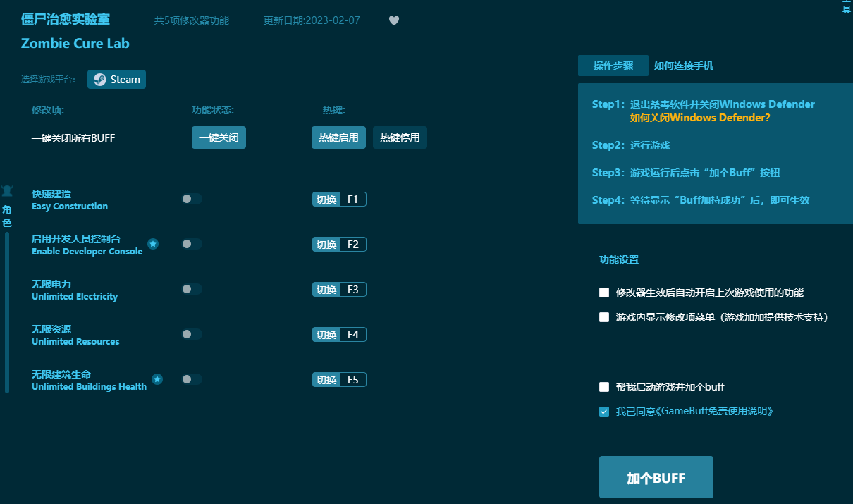Click the 功能状态 column header
The width and height of the screenshot is (853, 504).
[x=213, y=110]
